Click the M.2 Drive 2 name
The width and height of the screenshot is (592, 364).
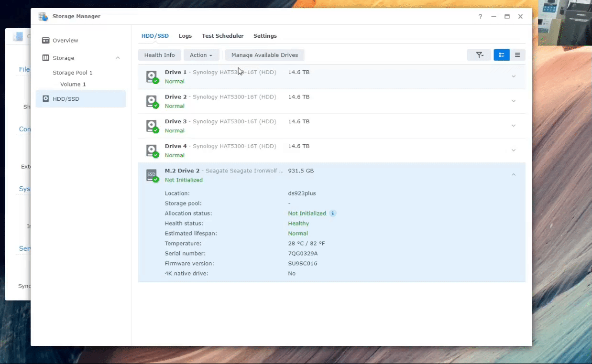pos(182,171)
